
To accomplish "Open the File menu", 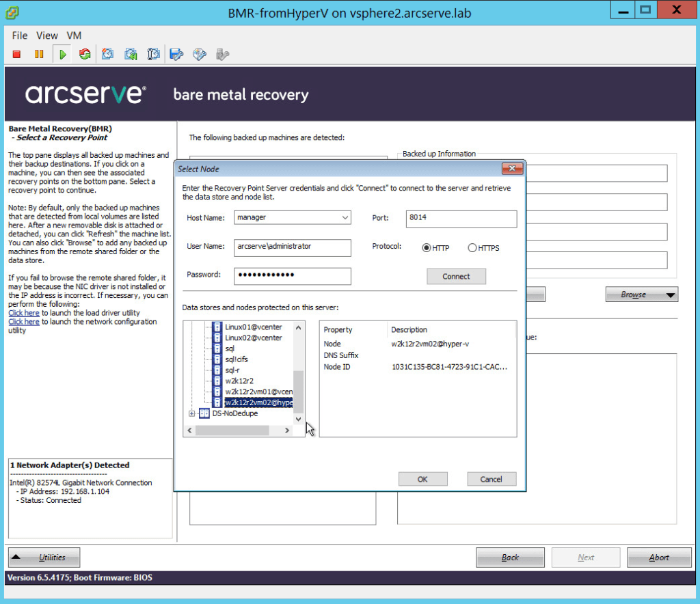I will tap(20, 36).
